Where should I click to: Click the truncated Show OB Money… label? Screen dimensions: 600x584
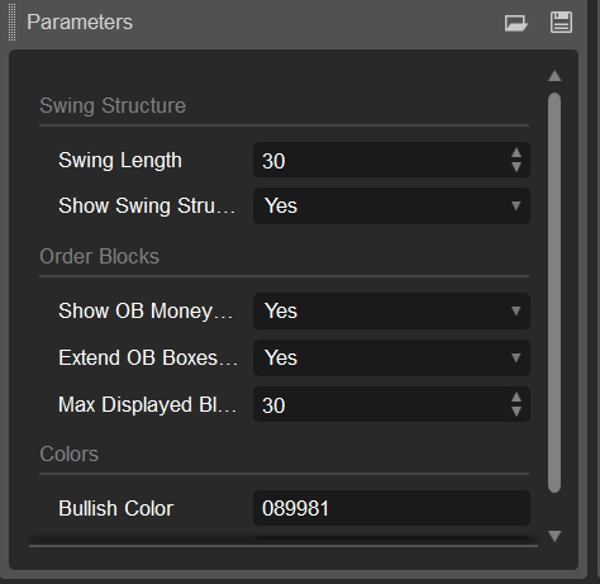[x=145, y=311]
